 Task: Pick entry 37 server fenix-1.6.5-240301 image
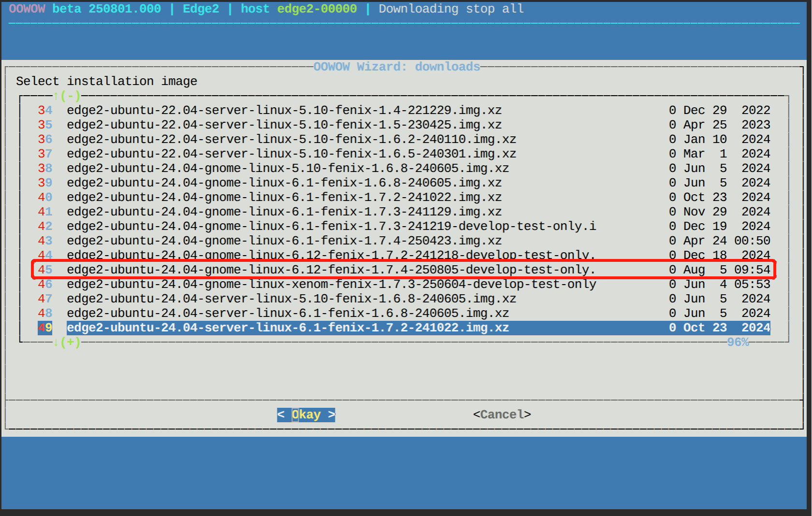(291, 154)
